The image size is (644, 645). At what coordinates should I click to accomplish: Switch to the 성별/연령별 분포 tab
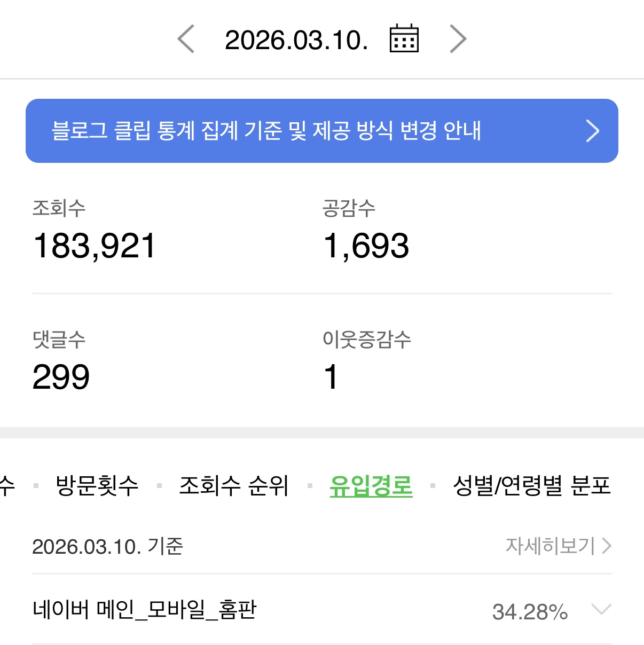tap(532, 485)
